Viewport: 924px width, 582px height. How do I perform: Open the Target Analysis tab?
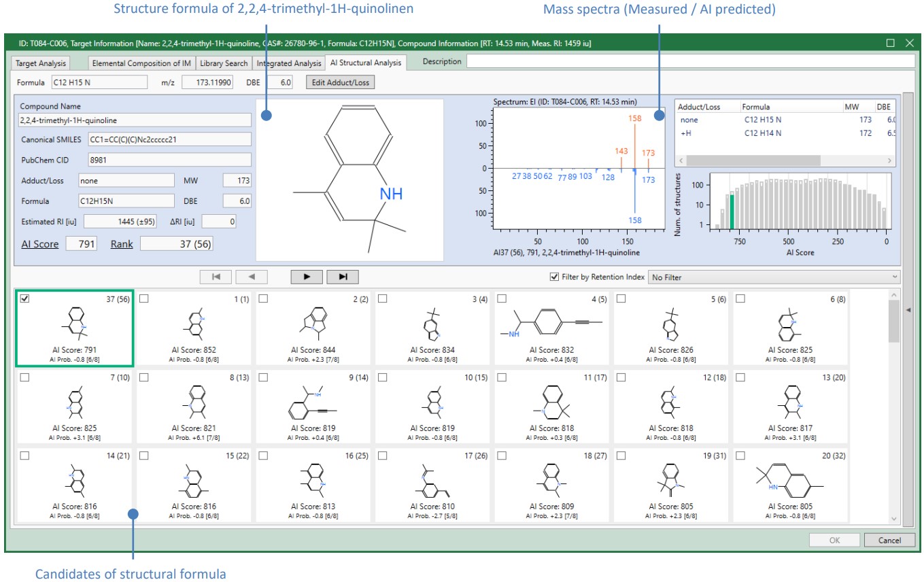coord(41,63)
